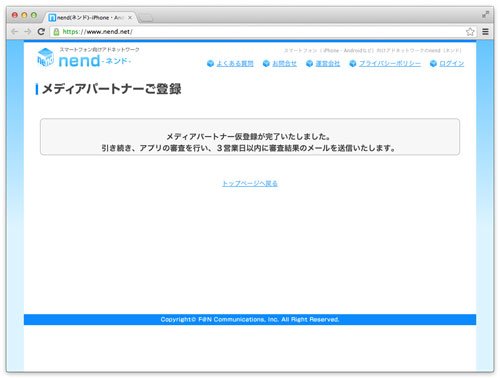The image size is (500, 378).
Task: Click bullet icon beside よくある質問
Action: point(210,63)
